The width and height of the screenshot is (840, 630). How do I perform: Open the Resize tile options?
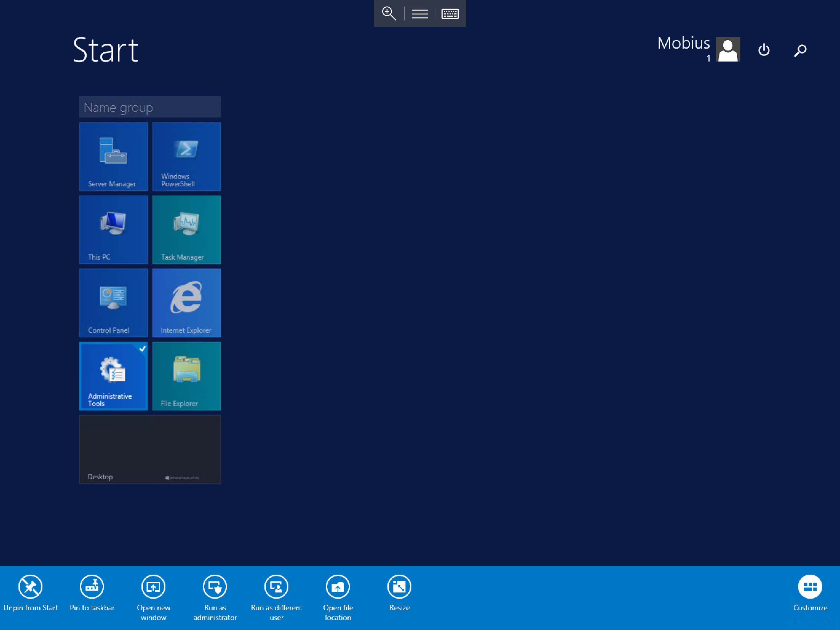(399, 593)
